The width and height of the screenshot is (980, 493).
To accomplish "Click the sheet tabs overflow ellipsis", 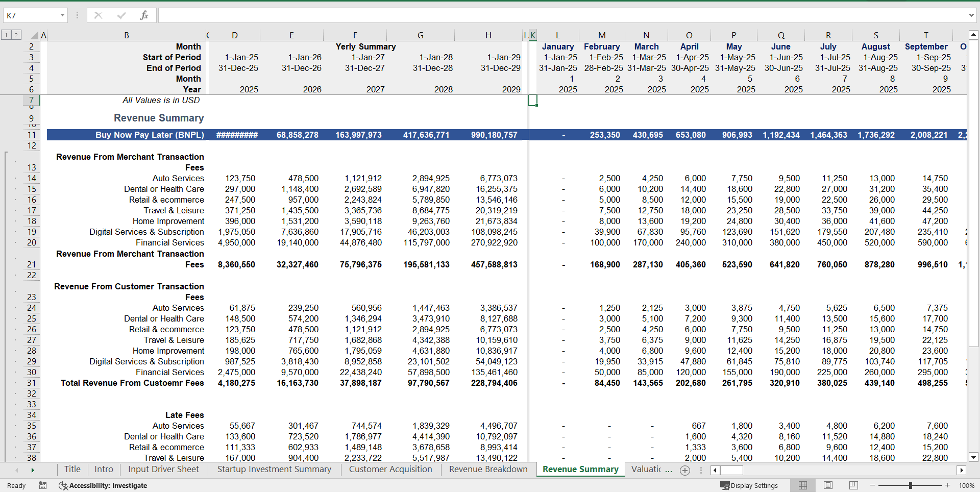I will (669, 470).
